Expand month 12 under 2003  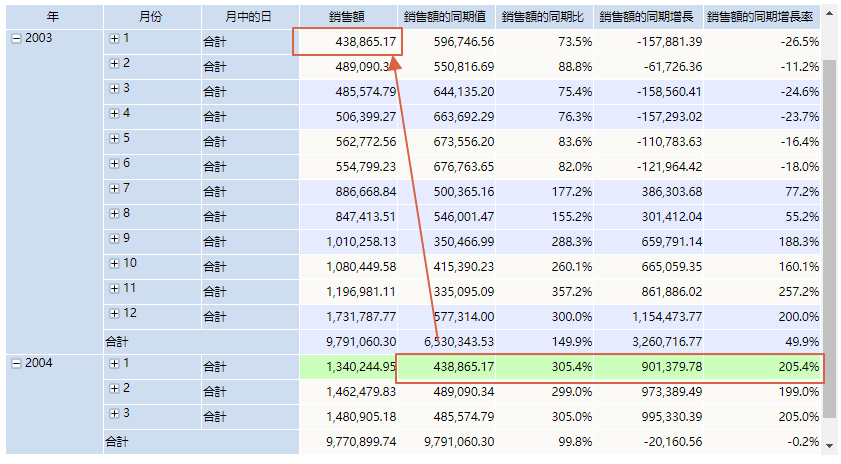point(114,313)
